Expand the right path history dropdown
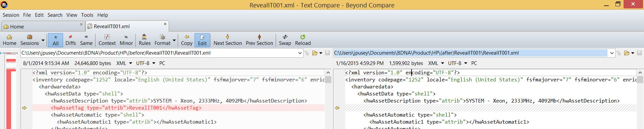Image resolution: width=644 pixels, height=129 pixels. (x=612, y=53)
